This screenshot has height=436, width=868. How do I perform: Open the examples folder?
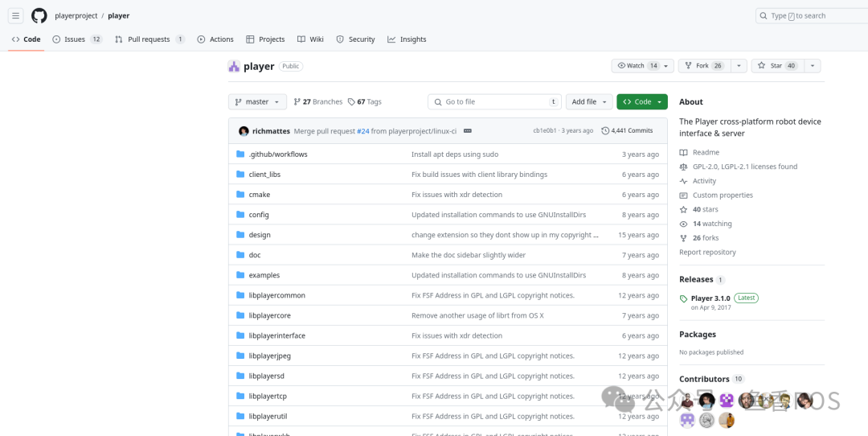pyautogui.click(x=264, y=275)
